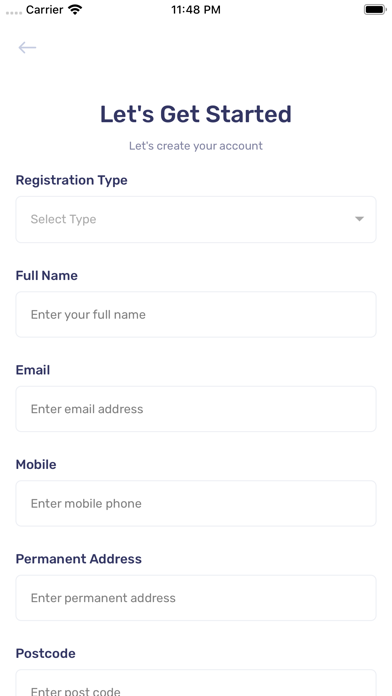Tap the Postcode label

point(45,653)
